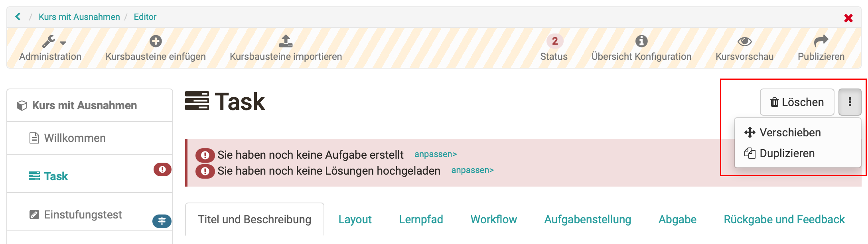Close the editor with the red X

848,18
